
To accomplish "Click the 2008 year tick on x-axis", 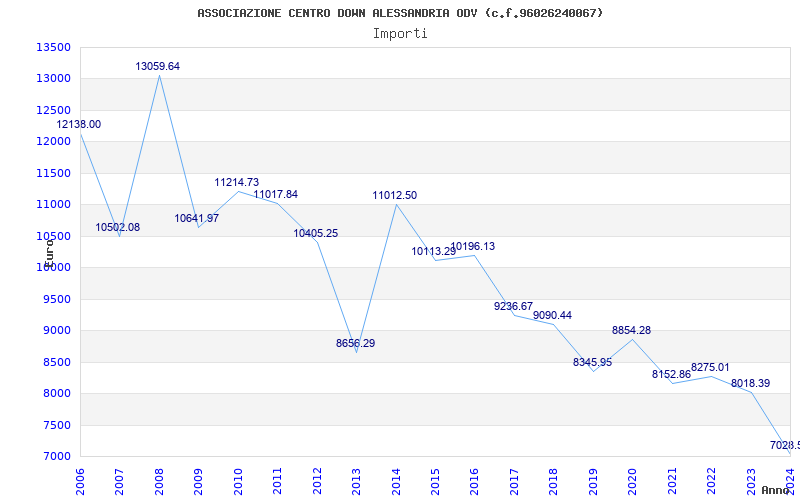I will coord(159,477).
